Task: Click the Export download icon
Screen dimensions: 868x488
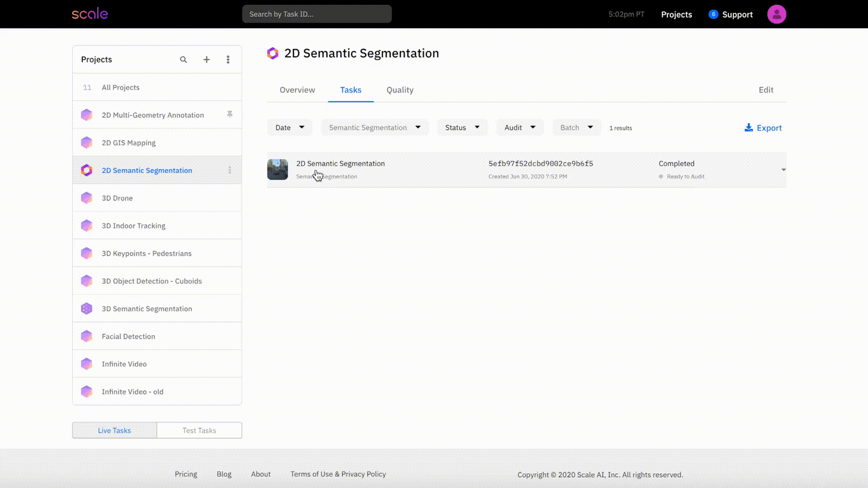Action: 749,128
